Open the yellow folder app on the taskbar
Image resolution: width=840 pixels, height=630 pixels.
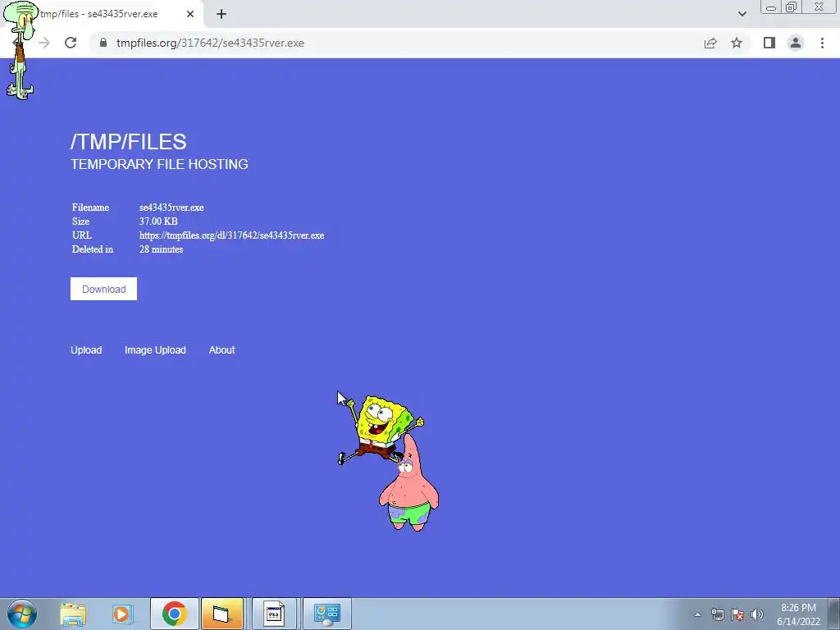(x=221, y=614)
